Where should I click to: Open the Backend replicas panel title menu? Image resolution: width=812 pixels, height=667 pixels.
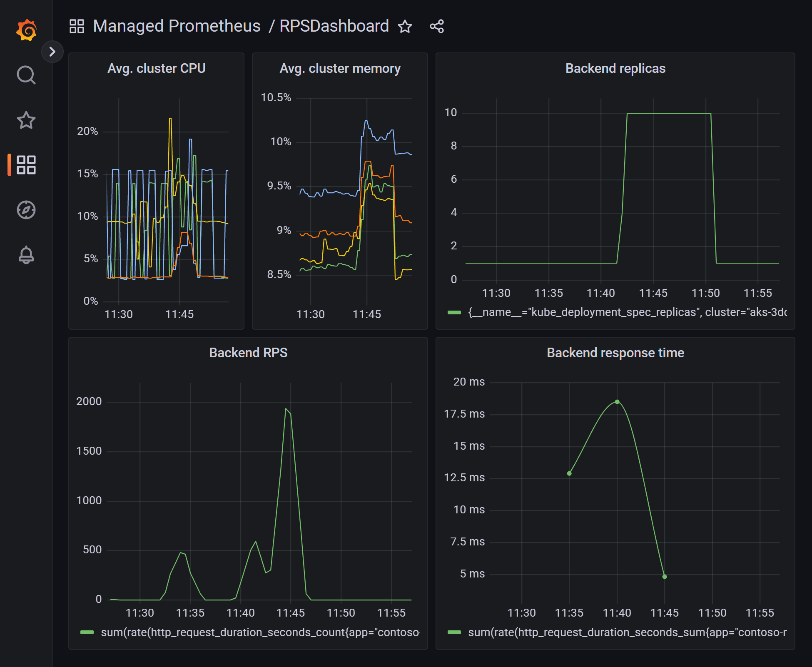click(x=615, y=68)
